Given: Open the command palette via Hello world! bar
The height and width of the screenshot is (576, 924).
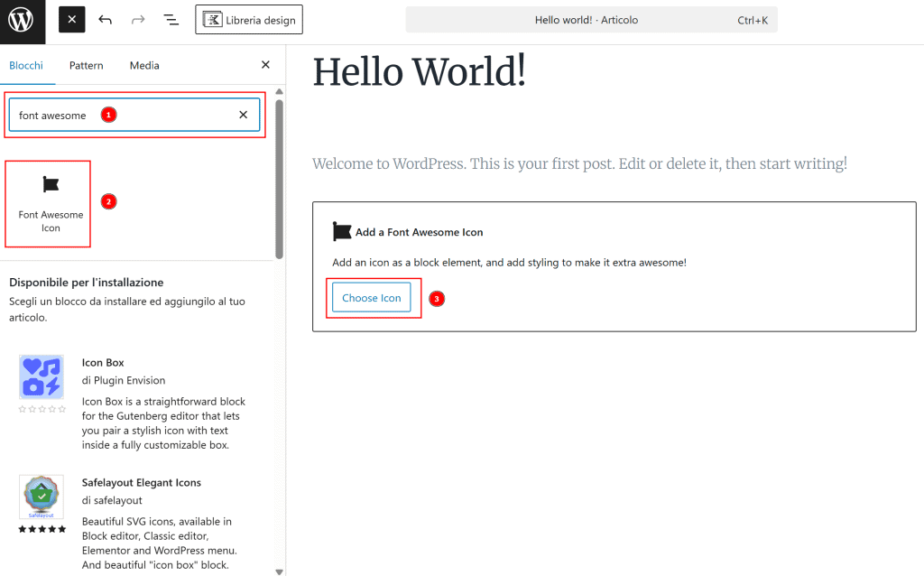Looking at the screenshot, I should pos(591,18).
